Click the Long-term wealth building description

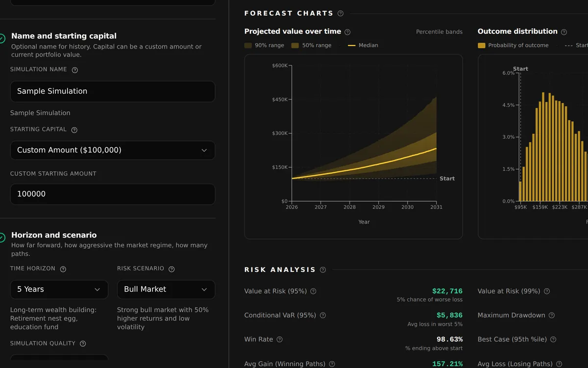point(53,318)
